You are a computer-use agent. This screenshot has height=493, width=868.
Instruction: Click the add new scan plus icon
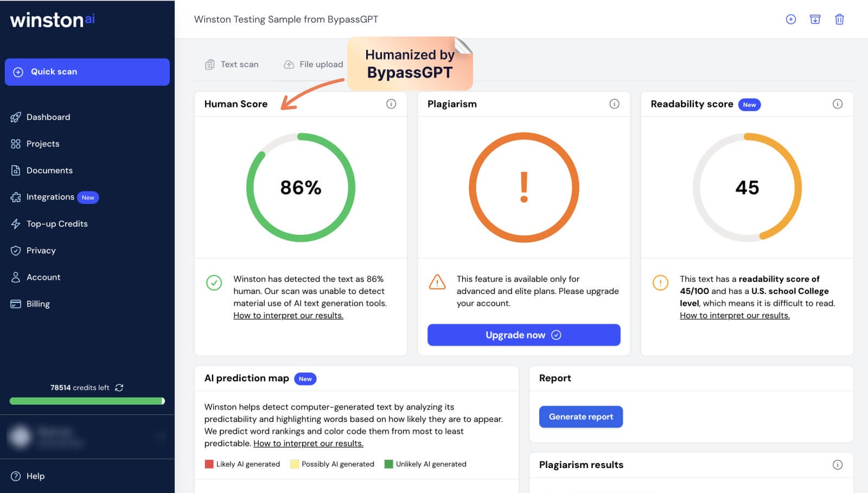791,20
